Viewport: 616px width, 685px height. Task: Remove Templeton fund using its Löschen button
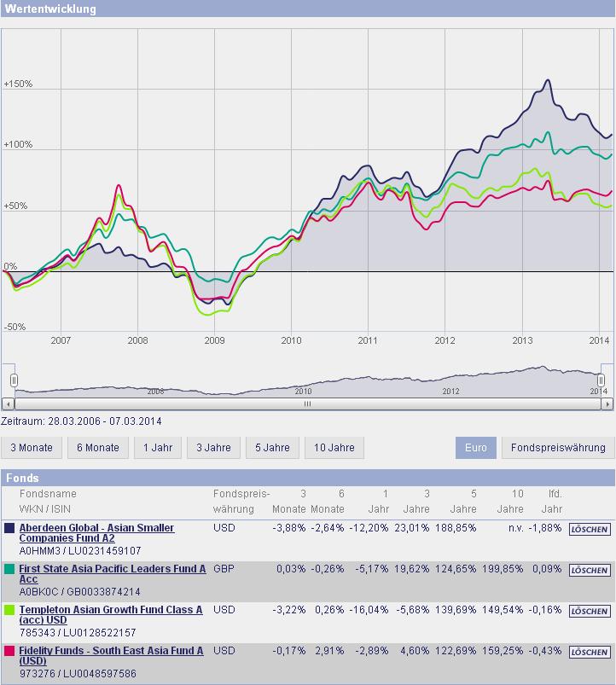pyautogui.click(x=590, y=612)
